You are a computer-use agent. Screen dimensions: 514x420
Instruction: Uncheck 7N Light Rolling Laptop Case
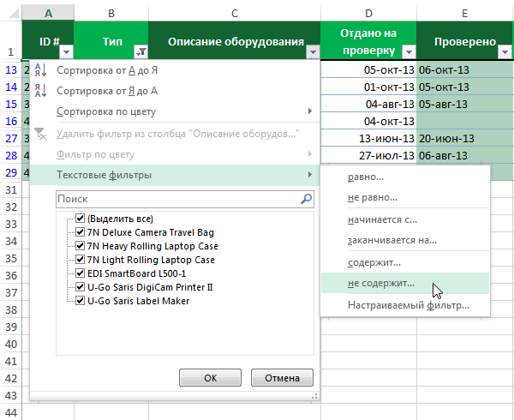click(x=80, y=260)
